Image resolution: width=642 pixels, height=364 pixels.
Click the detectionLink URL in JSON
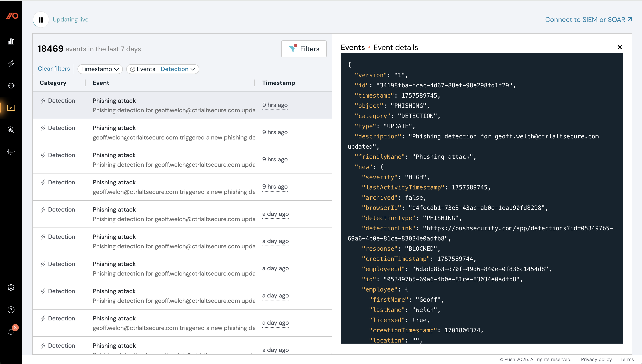coord(480,233)
